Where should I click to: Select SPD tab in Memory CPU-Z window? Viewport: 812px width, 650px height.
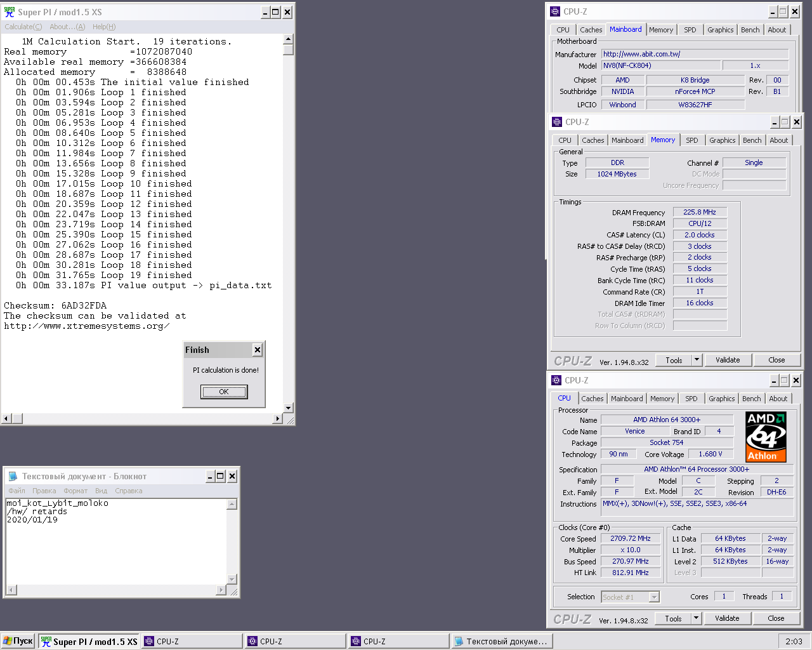(x=692, y=140)
